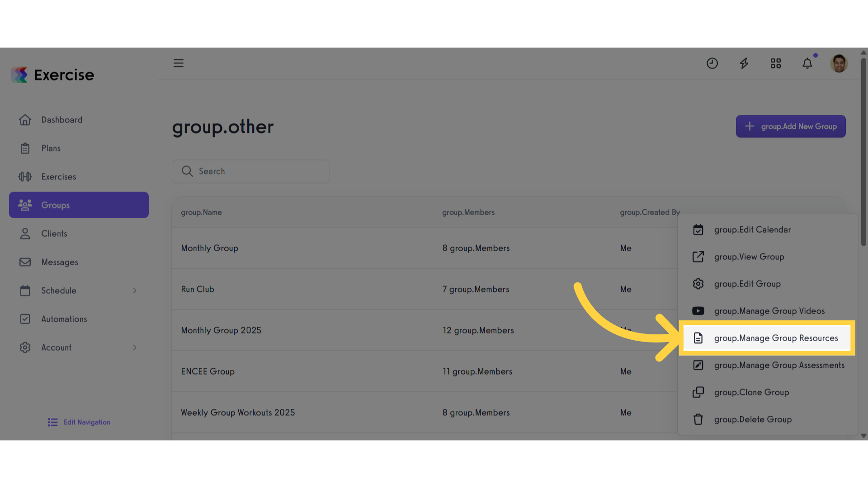Click group.Delete Group trash option
This screenshot has width=868, height=488.
tap(753, 419)
